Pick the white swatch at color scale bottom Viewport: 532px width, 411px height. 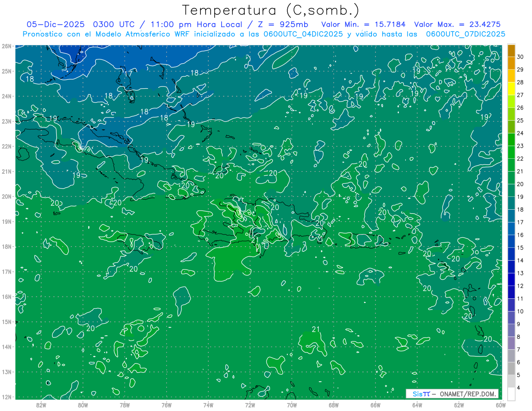511,394
